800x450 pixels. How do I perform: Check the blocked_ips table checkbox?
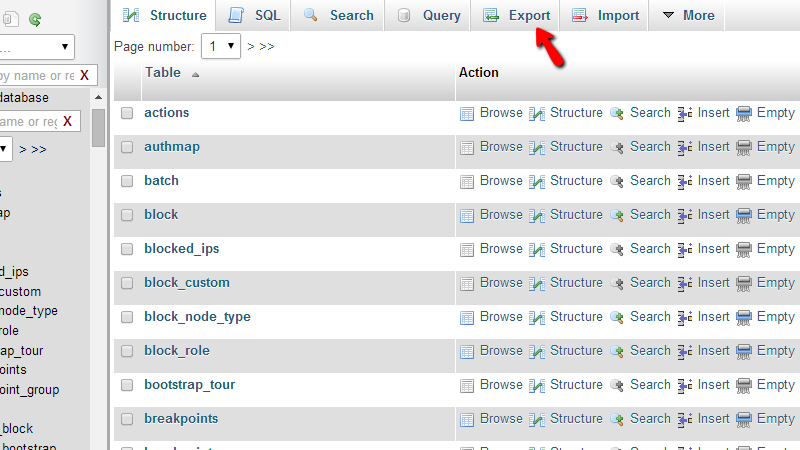127,249
